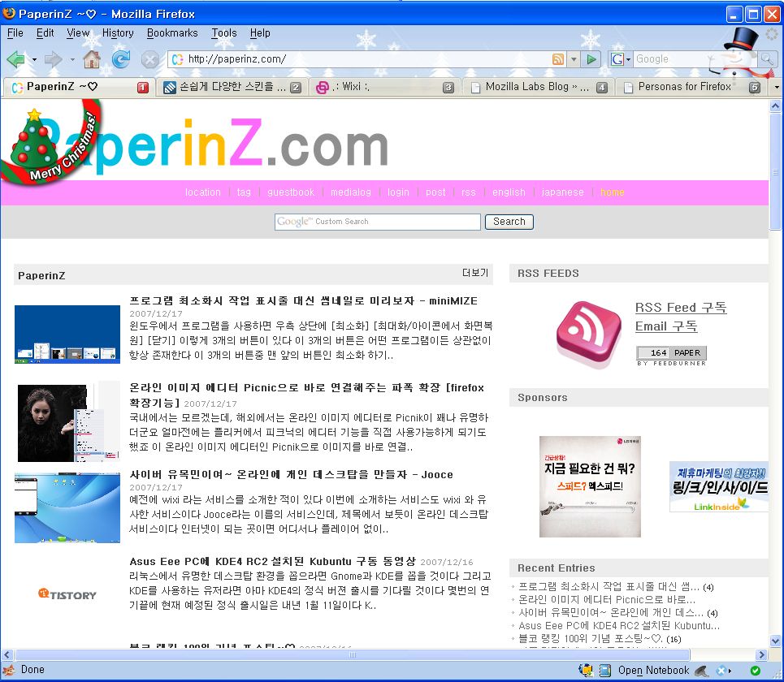Click the blue X icon in status bar
784x682 pixels.
(x=721, y=671)
